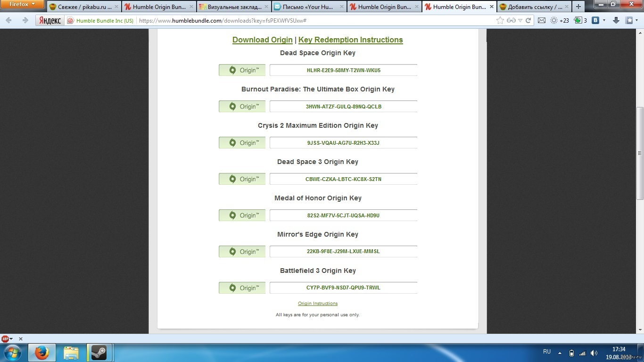Open the bookmarks star menu icon
644x362 pixels.
pos(629,21)
